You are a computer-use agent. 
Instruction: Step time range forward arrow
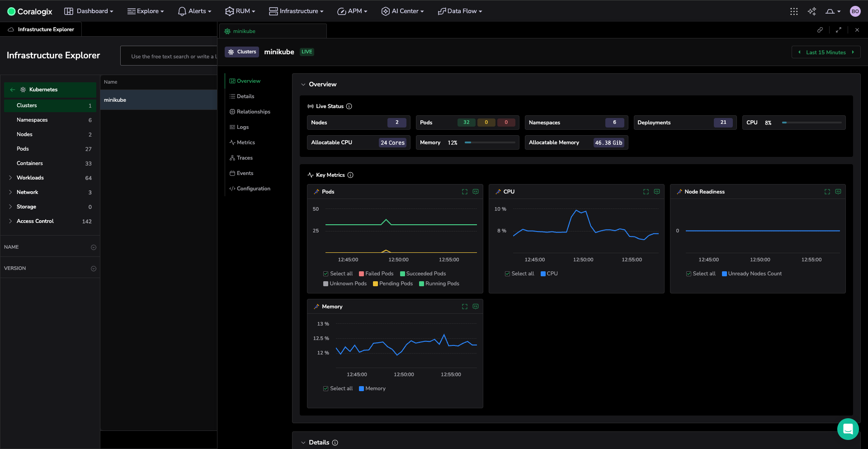coord(853,52)
